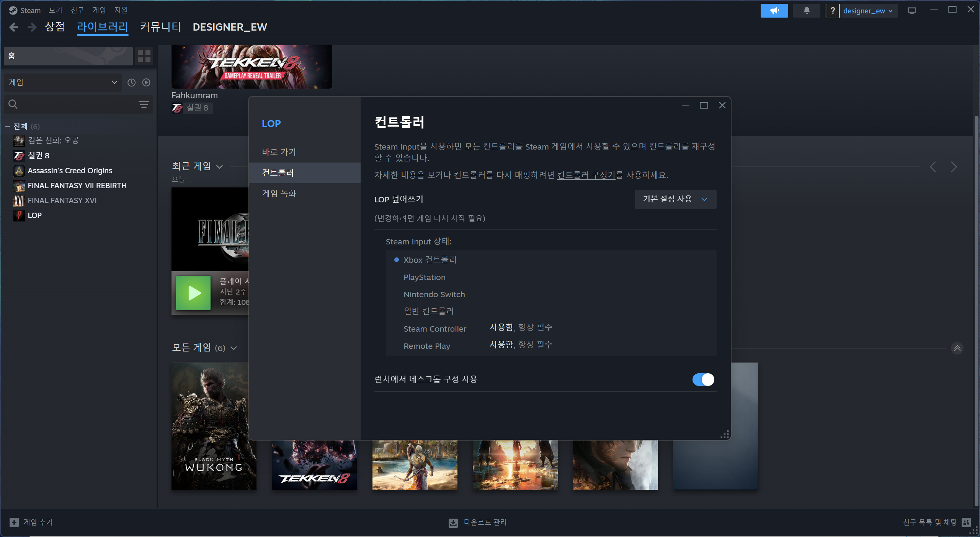Select Assassin's Creed Origins in the game list

(x=70, y=171)
